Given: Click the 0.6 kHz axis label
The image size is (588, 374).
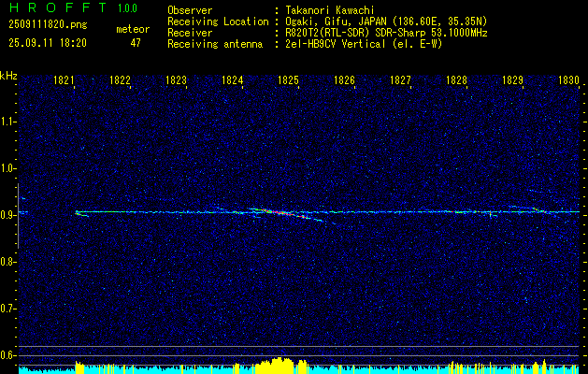Looking at the screenshot, I should (8, 355).
